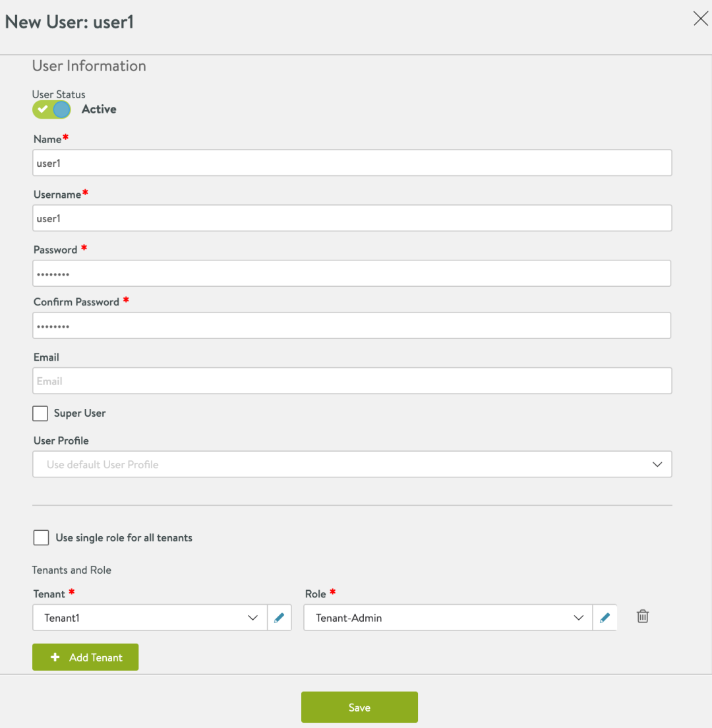Expand the Tenant dropdown showing Tenant1

click(x=150, y=617)
